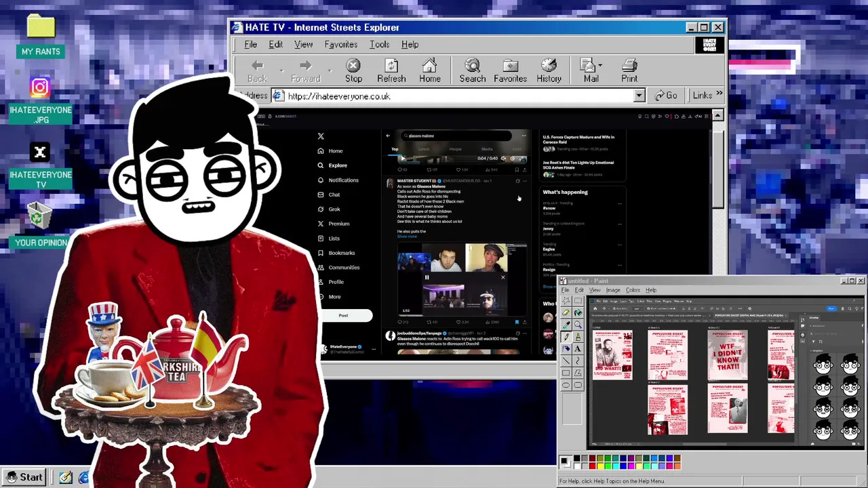Select the Ellipse tool in Paint
This screenshot has width=868, height=488.
[x=566, y=385]
